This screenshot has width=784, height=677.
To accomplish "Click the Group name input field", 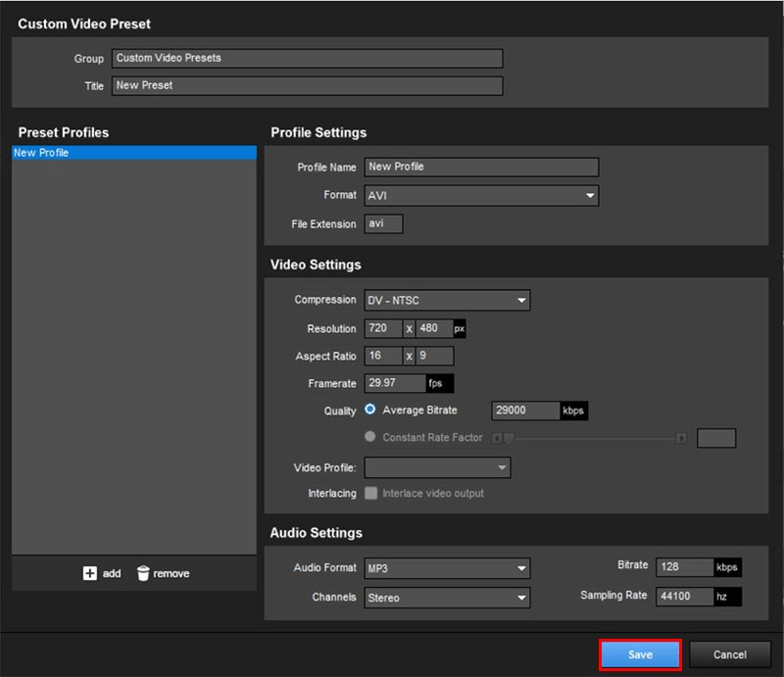I will click(x=306, y=59).
